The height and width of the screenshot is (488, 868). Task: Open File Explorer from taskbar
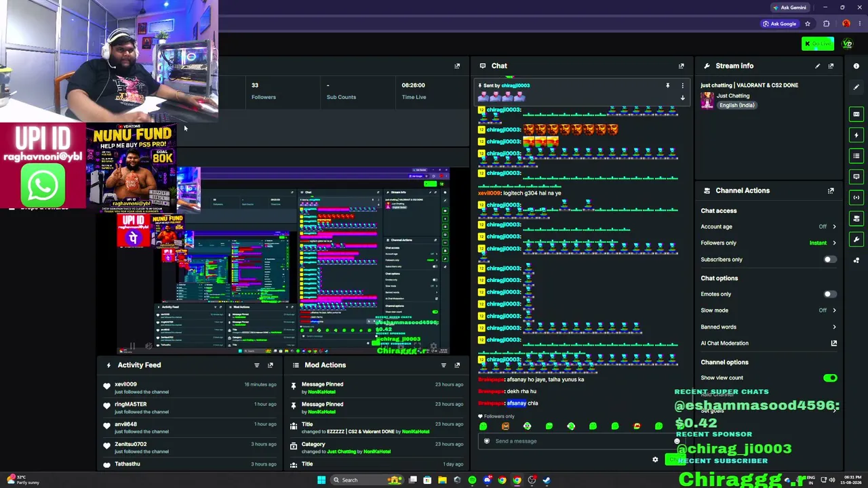[x=442, y=480]
